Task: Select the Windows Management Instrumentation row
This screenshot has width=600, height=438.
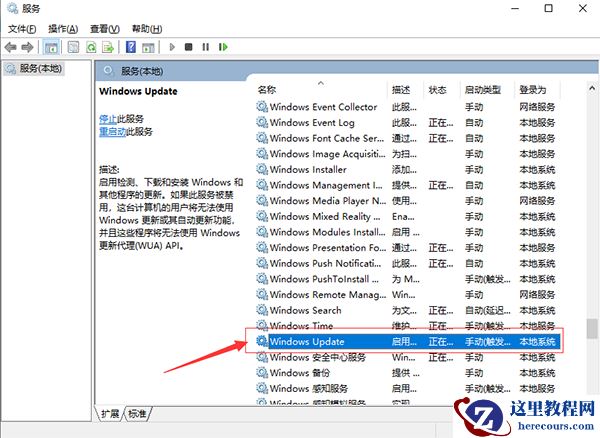Action: coord(408,186)
